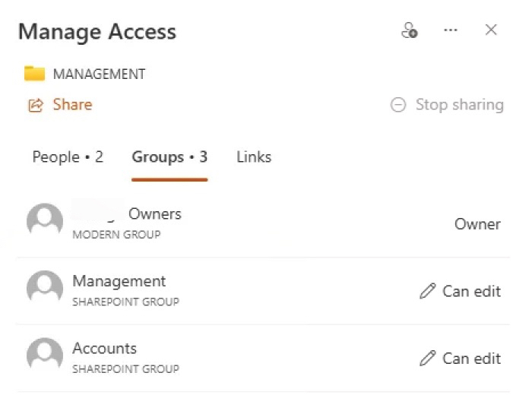Select the Owners modern group entry
The height and width of the screenshot is (395, 532).
[x=127, y=222]
